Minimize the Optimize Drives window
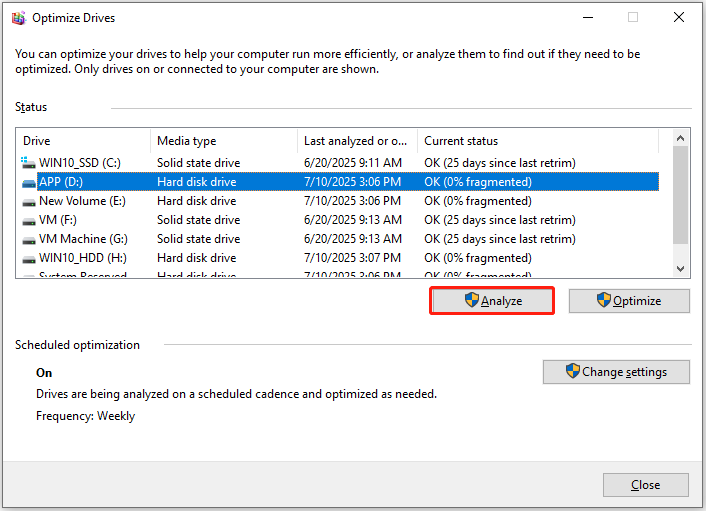Image resolution: width=706 pixels, height=511 pixels. 588,18
